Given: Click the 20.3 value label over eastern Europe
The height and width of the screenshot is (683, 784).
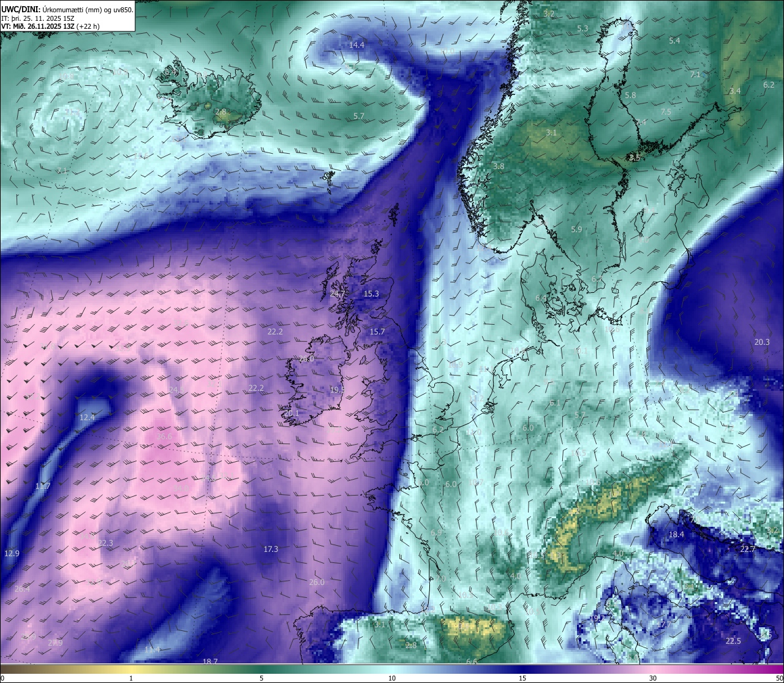Looking at the screenshot, I should click(x=762, y=342).
